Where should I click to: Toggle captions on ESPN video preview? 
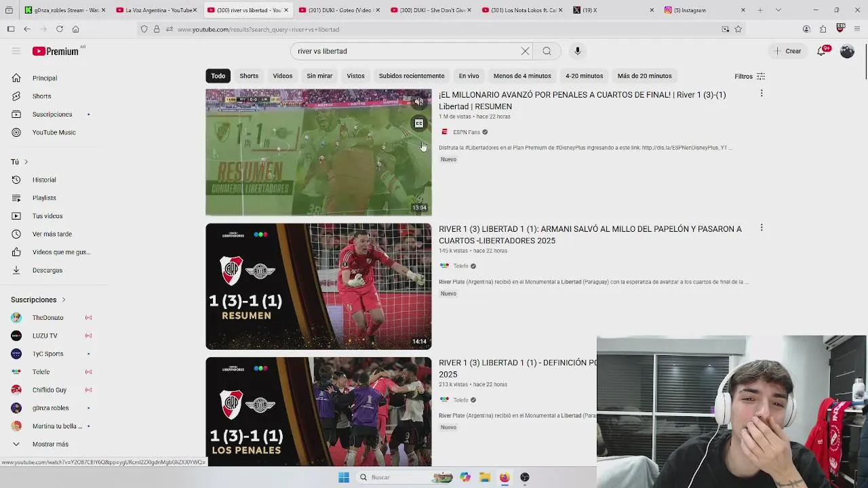(419, 123)
